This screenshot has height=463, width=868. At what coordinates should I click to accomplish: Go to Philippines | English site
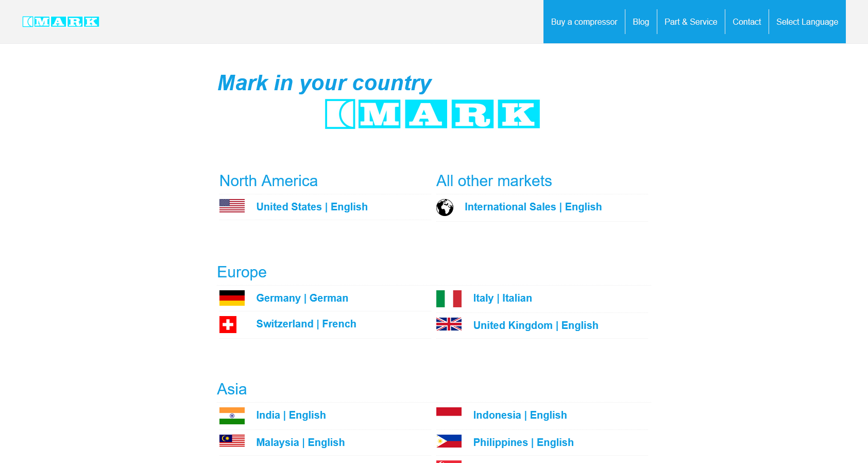coord(523,442)
